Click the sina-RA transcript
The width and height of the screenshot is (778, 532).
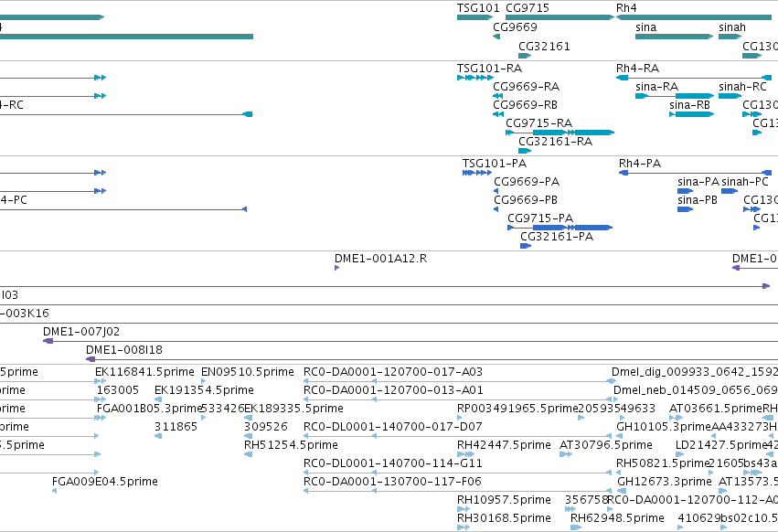(675, 96)
